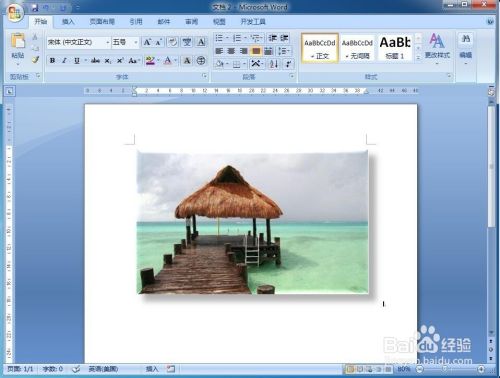
Task: Apply Strikethrough (abc) formatting
Action: [x=95, y=61]
